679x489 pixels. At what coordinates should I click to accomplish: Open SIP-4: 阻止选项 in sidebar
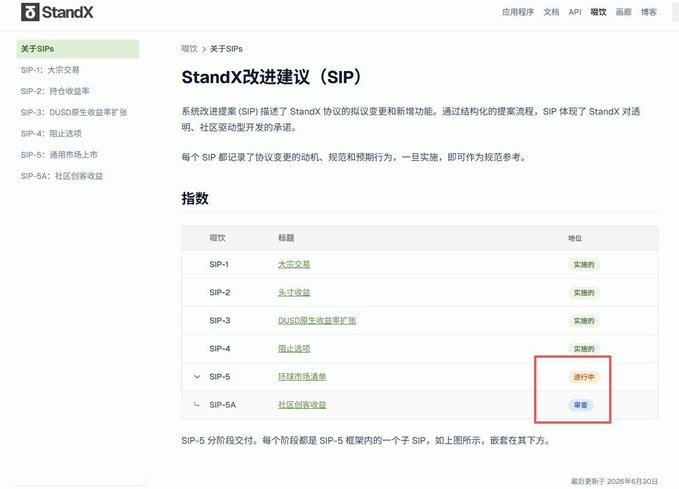pyautogui.click(x=51, y=133)
